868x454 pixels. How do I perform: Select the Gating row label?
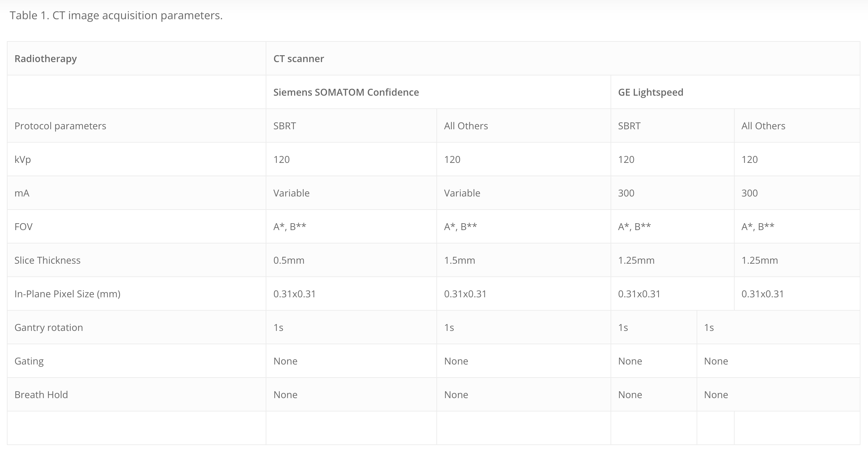point(29,361)
